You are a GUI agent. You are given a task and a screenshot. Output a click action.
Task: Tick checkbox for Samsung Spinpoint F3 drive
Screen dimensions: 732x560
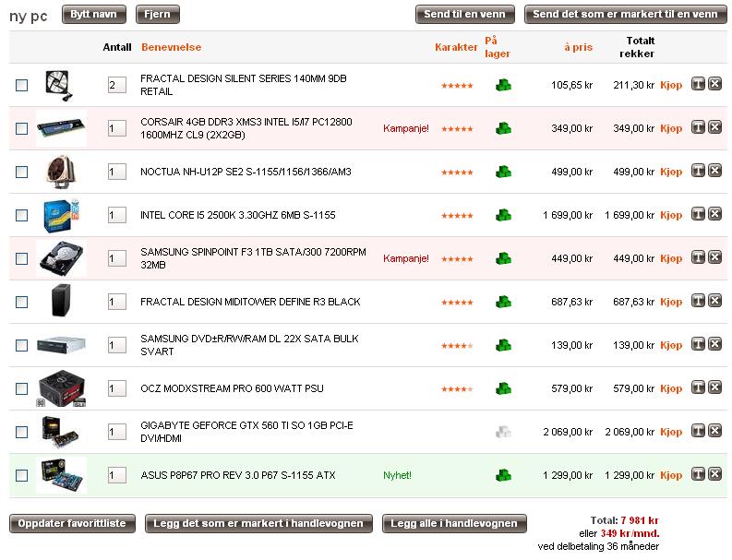[21, 258]
